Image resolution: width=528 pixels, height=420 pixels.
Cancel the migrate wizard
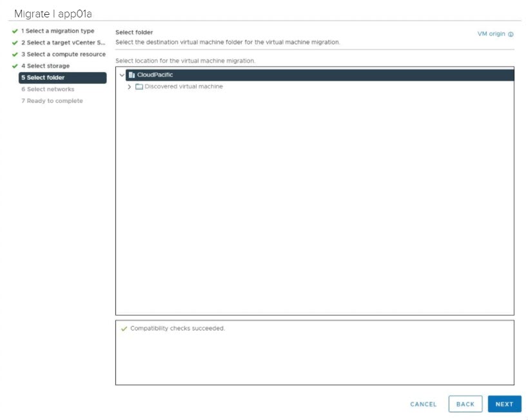[x=423, y=405]
